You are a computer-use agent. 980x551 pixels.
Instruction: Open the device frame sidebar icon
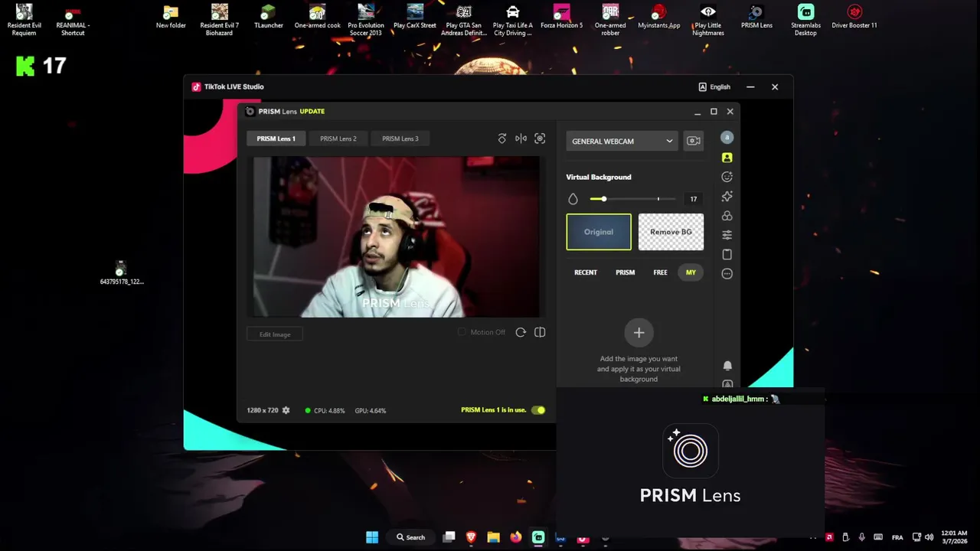point(727,254)
